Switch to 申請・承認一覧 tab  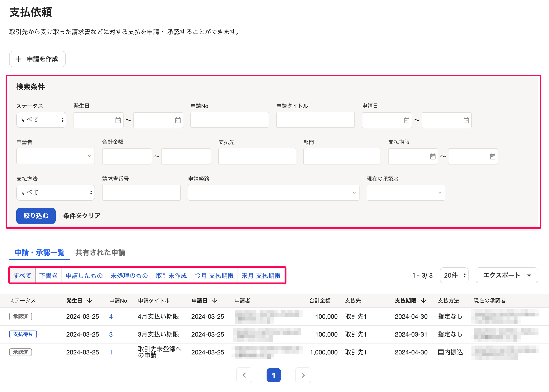pyautogui.click(x=40, y=253)
